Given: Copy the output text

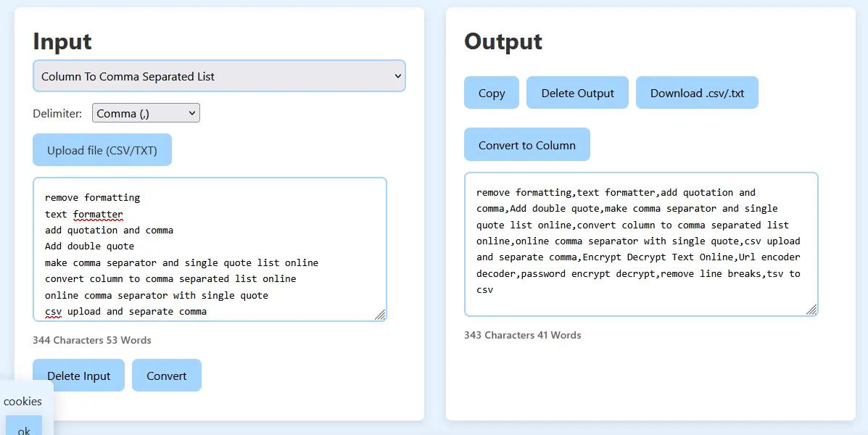Looking at the screenshot, I should click(492, 92).
